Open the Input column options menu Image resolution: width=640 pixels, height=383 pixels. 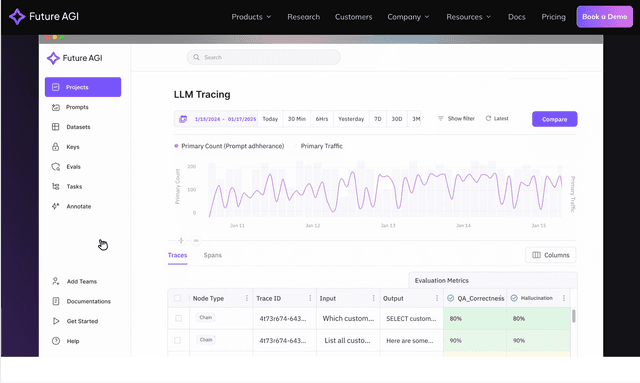tap(373, 298)
